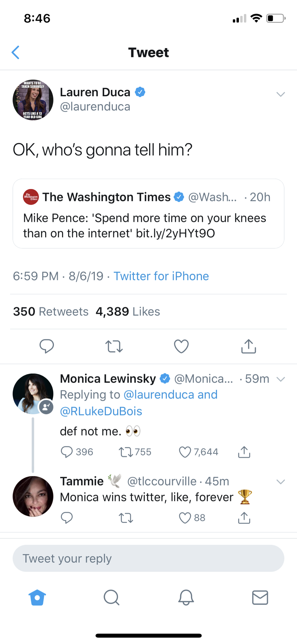Retweet Tammie's reply tweet

tap(126, 518)
